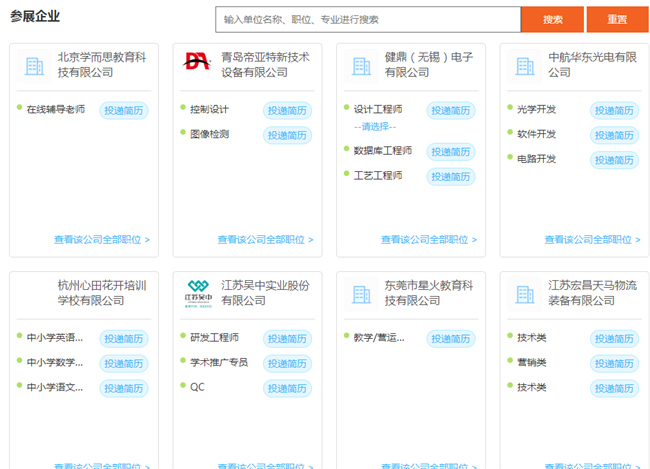Focus the company search input field
The width and height of the screenshot is (650, 469).
coord(368,19)
